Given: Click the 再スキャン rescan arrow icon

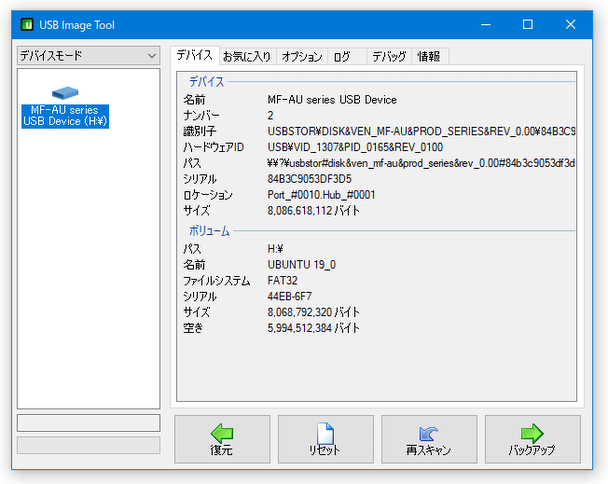Looking at the screenshot, I should click(x=428, y=434).
